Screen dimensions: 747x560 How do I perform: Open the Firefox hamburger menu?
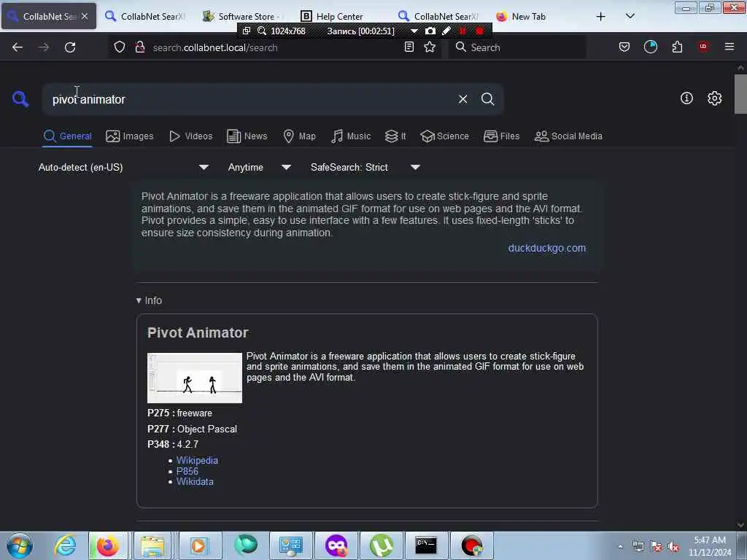pyautogui.click(x=729, y=47)
